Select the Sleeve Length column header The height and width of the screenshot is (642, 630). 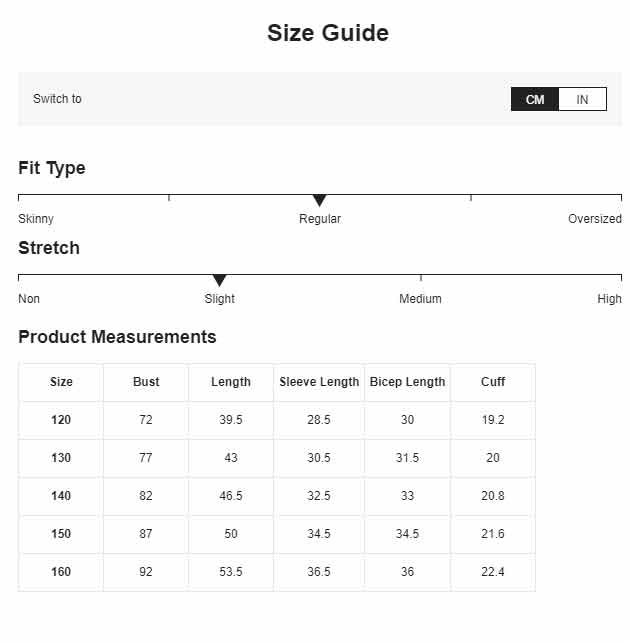click(x=319, y=382)
